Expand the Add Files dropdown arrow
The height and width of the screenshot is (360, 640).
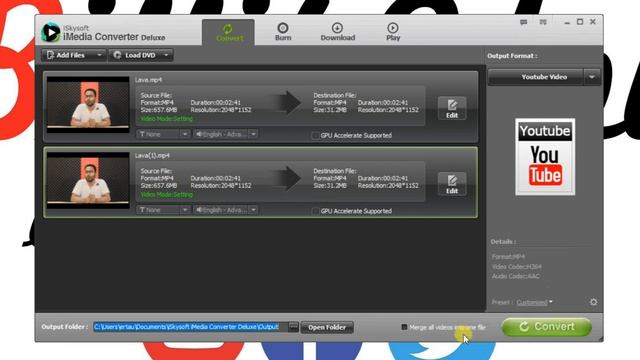99,55
